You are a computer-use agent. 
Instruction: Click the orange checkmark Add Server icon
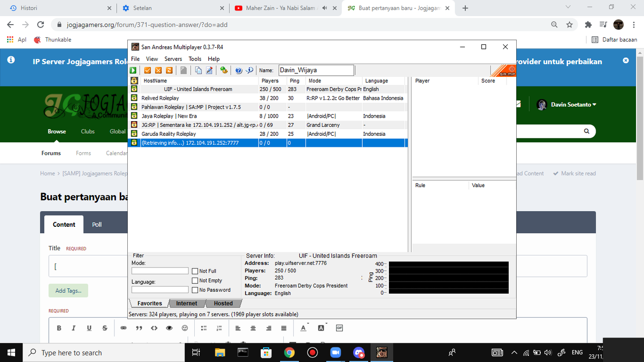148,70
